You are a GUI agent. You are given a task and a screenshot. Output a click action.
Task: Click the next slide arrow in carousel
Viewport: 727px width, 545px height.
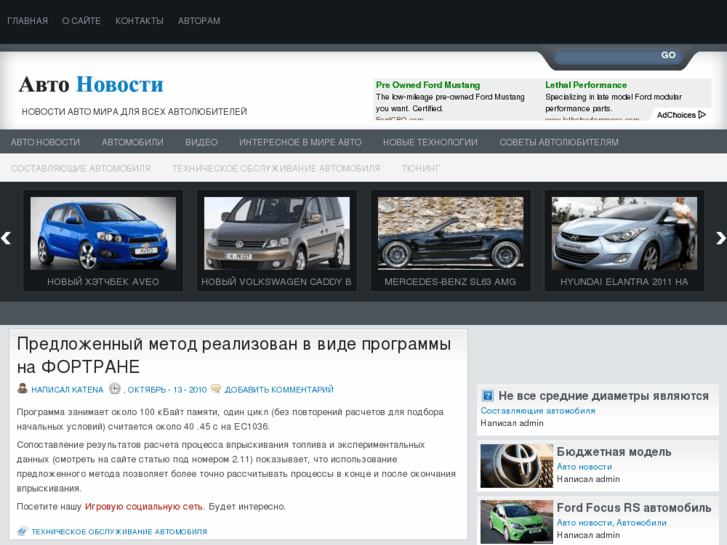coord(721,238)
